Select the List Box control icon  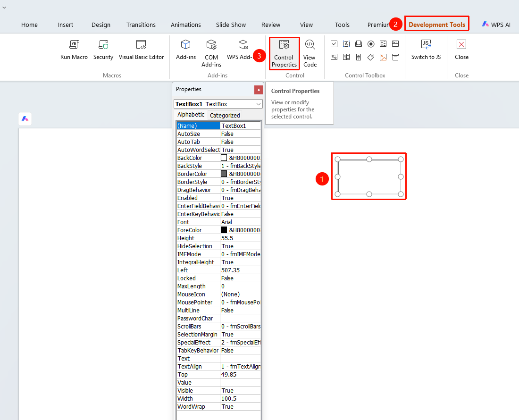(383, 44)
